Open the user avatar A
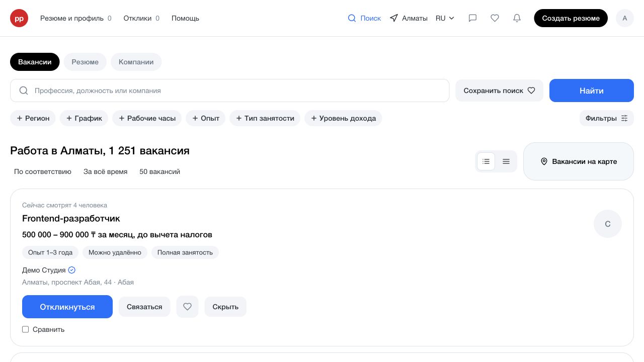The height and width of the screenshot is (362, 644). 625,18
